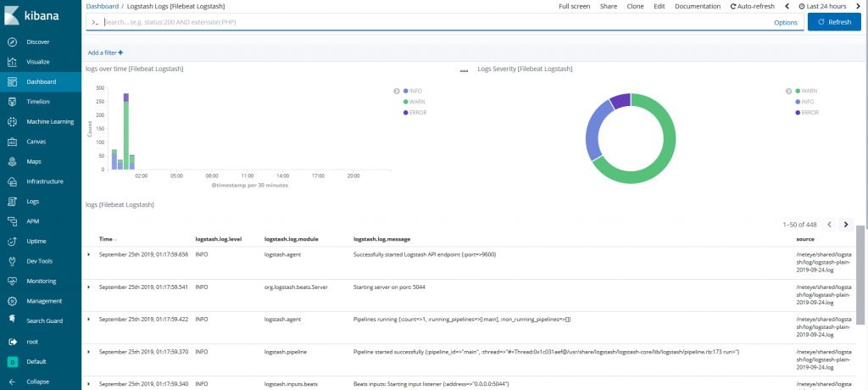Expand the 01:17:59.340 log row

[x=89, y=384]
